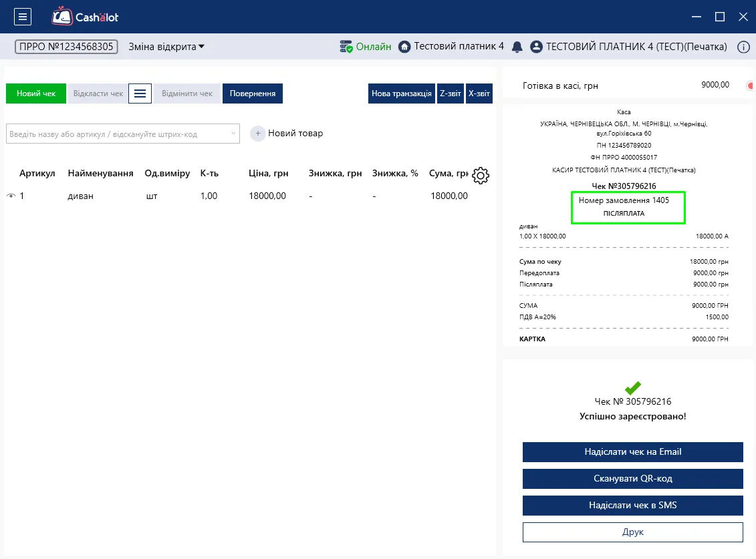The width and height of the screenshot is (756, 559).
Task: Click ТЕСТОВИЙ ПЛАТНИК 4 (ТЕСТ)(Печатка) user name
Action: [636, 47]
